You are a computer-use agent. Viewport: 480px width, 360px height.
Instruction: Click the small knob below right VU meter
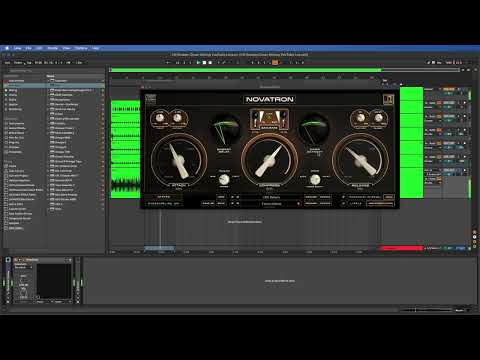point(315,180)
